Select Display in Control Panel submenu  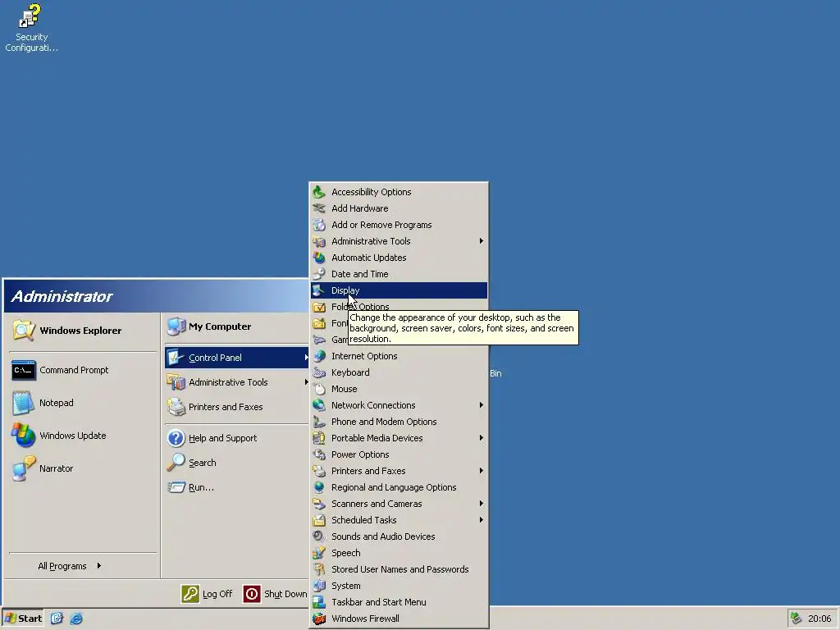pos(399,290)
